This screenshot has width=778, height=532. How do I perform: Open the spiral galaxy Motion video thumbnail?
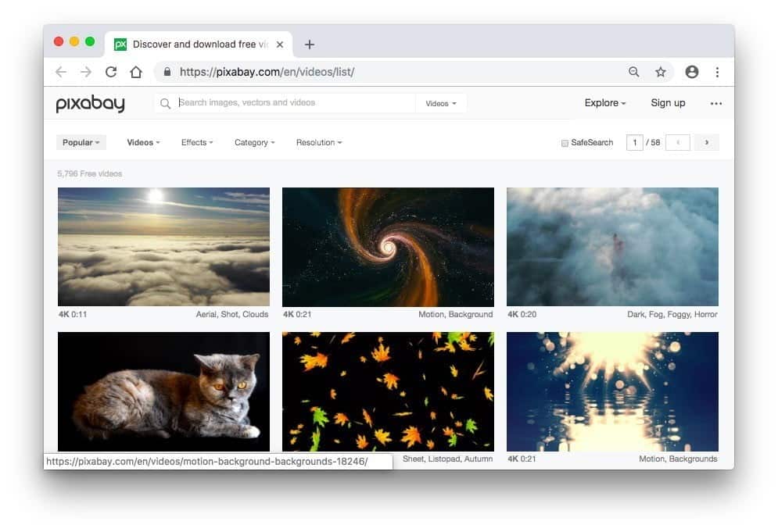pyautogui.click(x=388, y=247)
